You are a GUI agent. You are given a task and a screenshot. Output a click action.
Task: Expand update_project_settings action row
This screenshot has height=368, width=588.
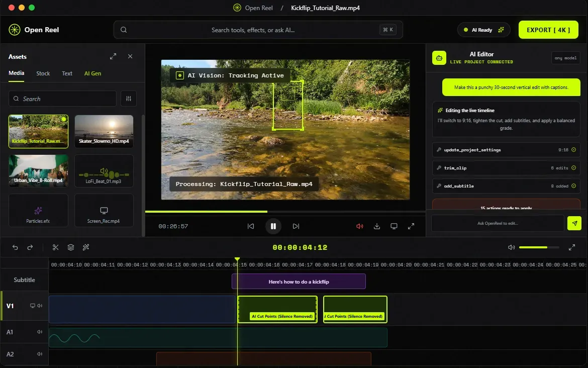click(506, 150)
